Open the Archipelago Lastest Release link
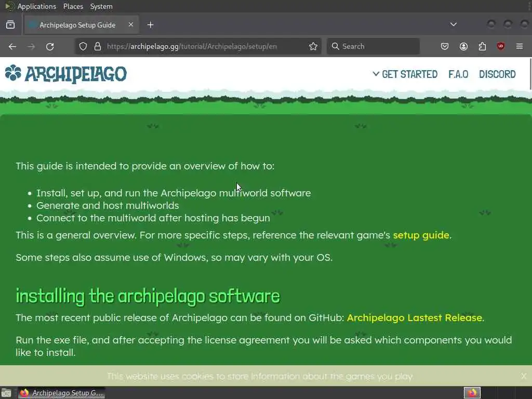This screenshot has height=399, width=532. (x=414, y=317)
